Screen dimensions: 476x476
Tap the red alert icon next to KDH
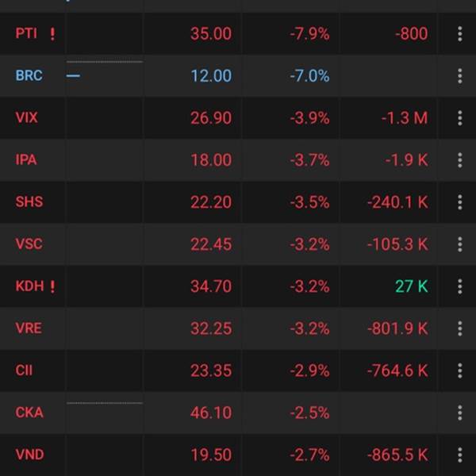tap(52, 286)
